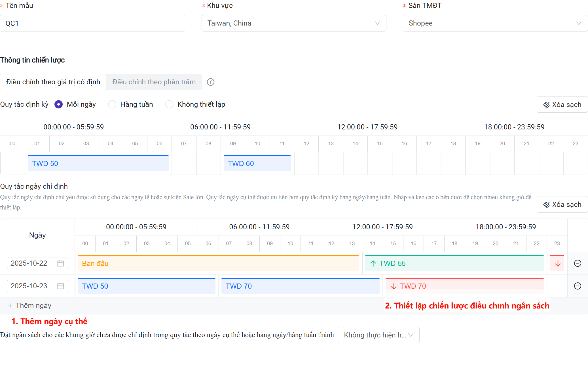Choose the Không thiết lập radio option
The width and height of the screenshot is (588, 382).
pos(170,104)
